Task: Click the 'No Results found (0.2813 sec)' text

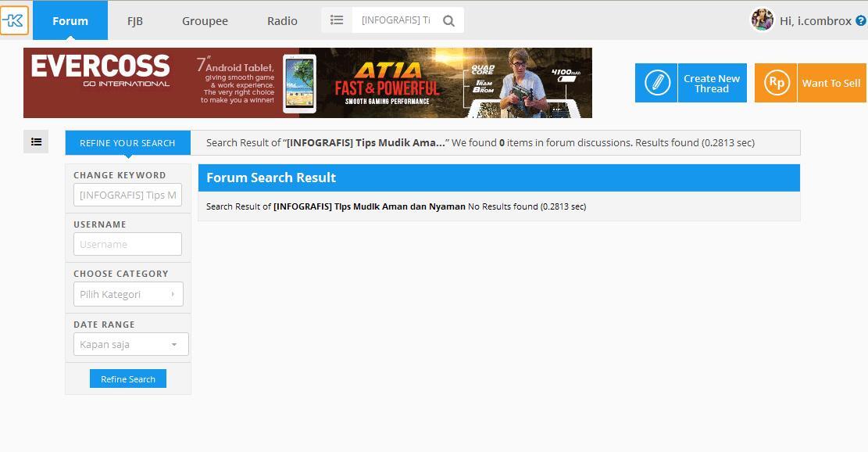Action: [527, 206]
